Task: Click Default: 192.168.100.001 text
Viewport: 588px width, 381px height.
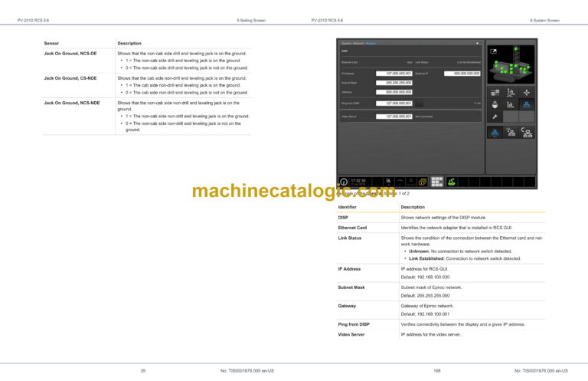Action: point(425,314)
